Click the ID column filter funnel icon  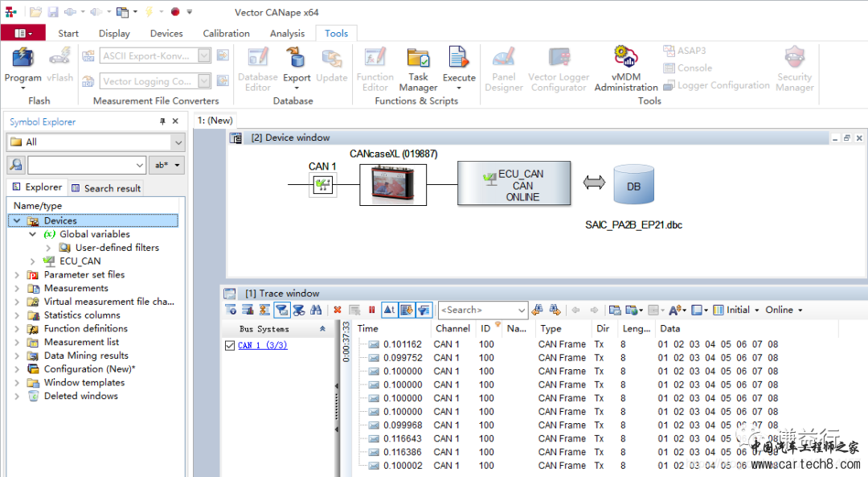pos(497,324)
